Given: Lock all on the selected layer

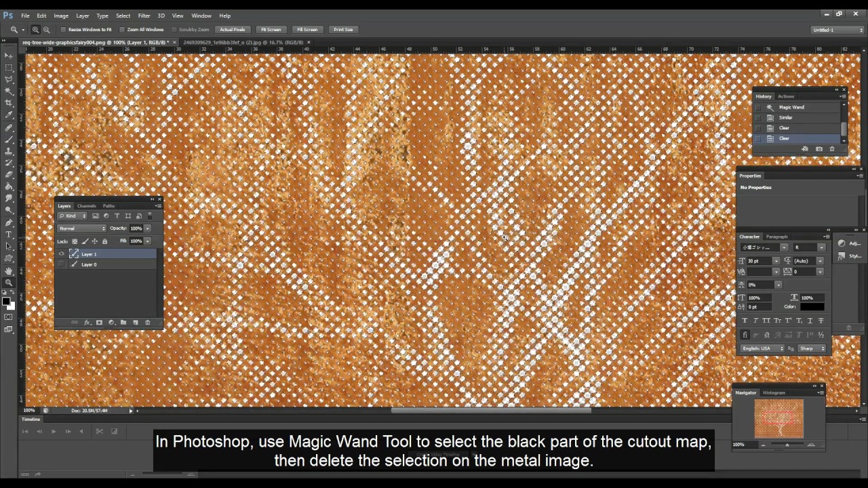Looking at the screenshot, I should pos(104,241).
